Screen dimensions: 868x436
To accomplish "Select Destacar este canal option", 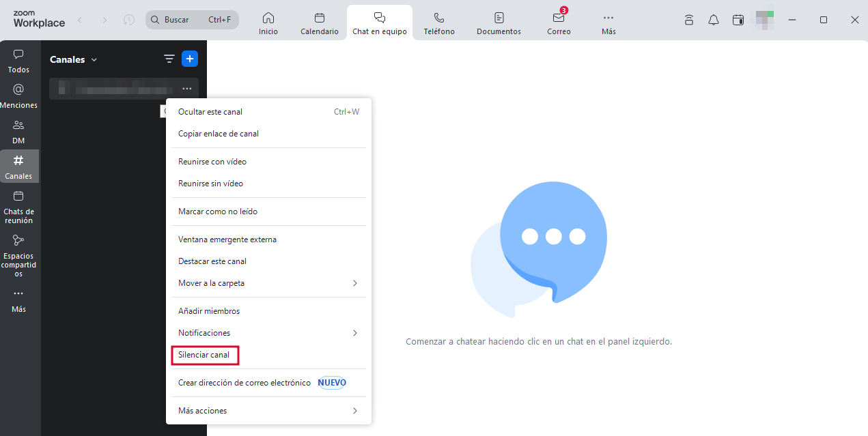I will point(212,261).
